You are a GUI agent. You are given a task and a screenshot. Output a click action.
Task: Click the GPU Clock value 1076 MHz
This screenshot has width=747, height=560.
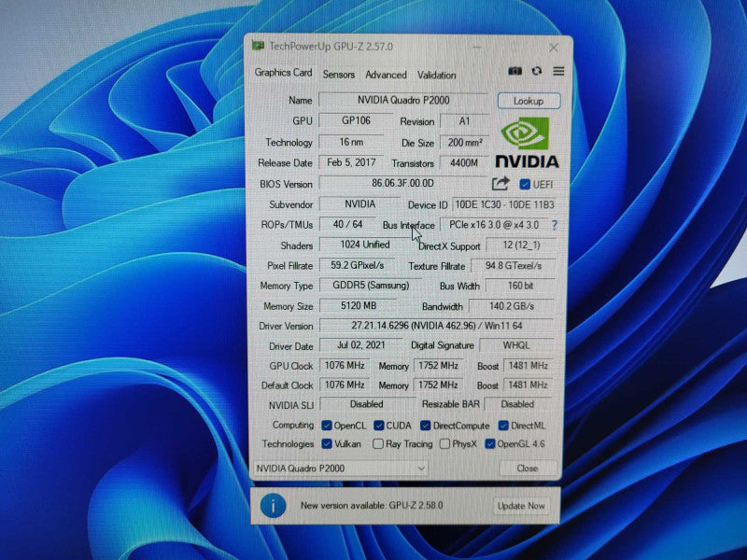[x=344, y=365]
